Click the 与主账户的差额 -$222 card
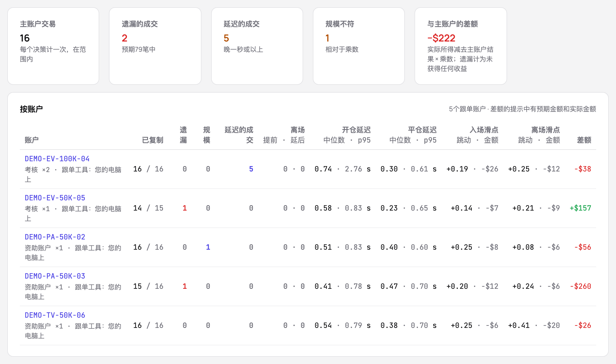This screenshot has width=616, height=364. tap(461, 46)
